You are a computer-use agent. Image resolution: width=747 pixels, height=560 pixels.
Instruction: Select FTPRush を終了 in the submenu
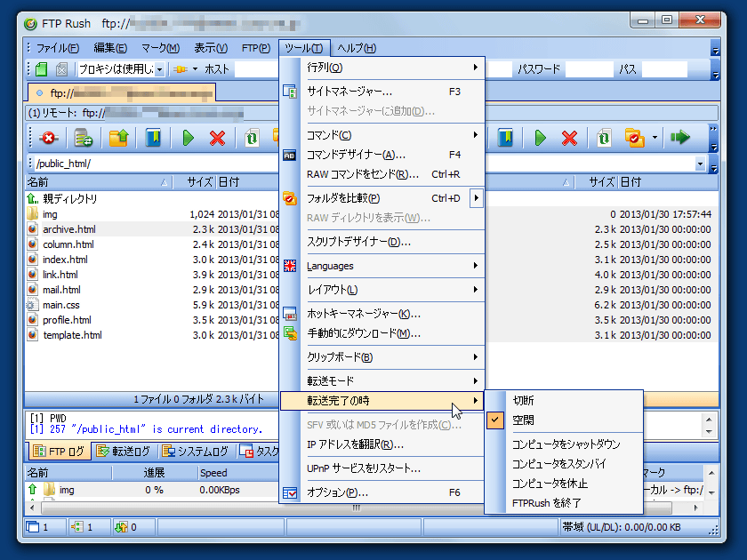pyautogui.click(x=563, y=503)
